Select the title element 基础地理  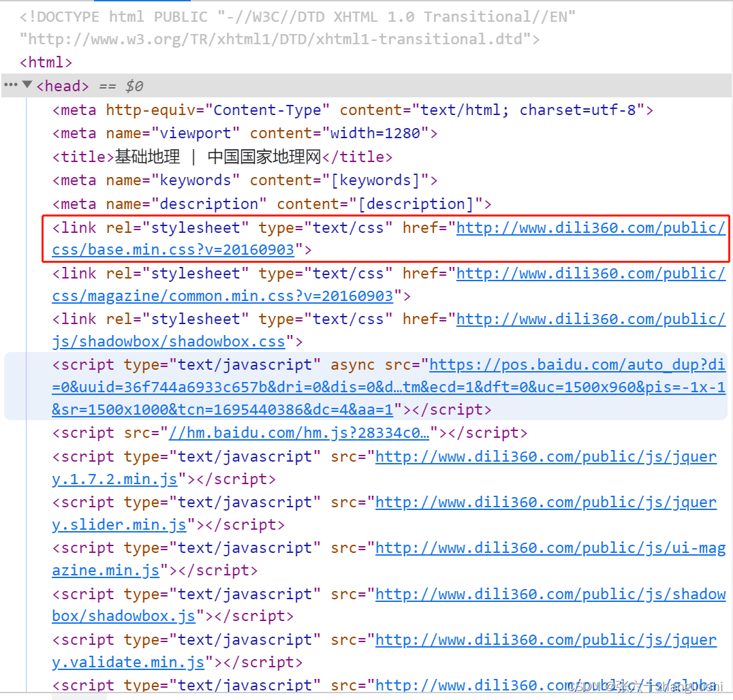pyautogui.click(x=222, y=157)
